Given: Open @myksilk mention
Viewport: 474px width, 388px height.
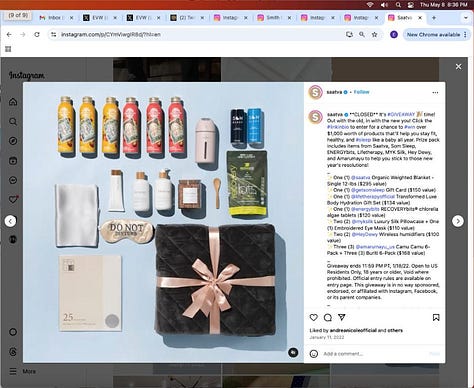Looking at the screenshot, I should pyautogui.click(x=362, y=221).
